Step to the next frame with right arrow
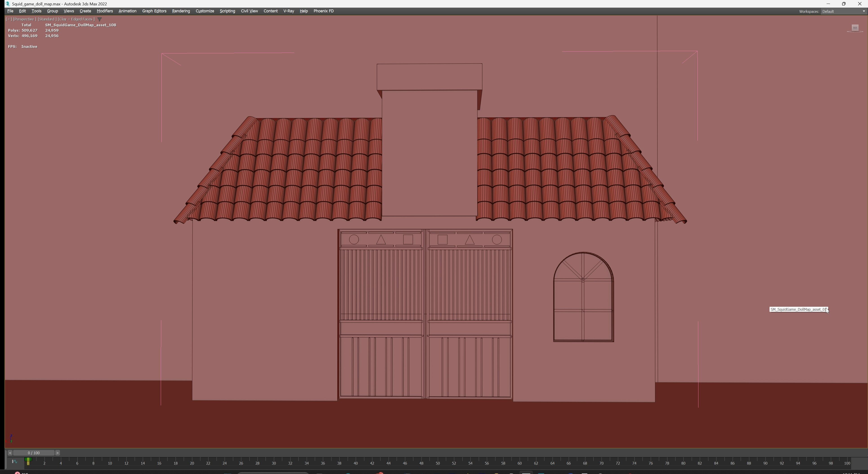 point(58,453)
